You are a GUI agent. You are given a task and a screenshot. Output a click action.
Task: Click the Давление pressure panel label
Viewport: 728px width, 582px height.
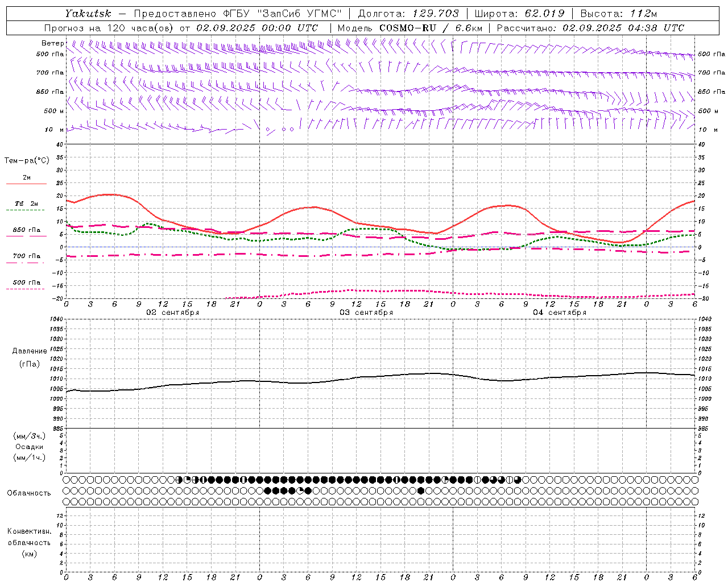[x=29, y=351]
